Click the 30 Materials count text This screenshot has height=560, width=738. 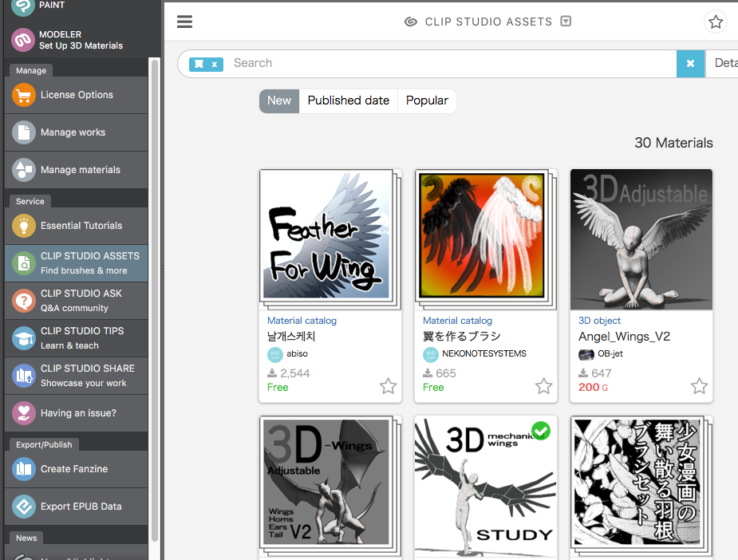click(x=673, y=143)
